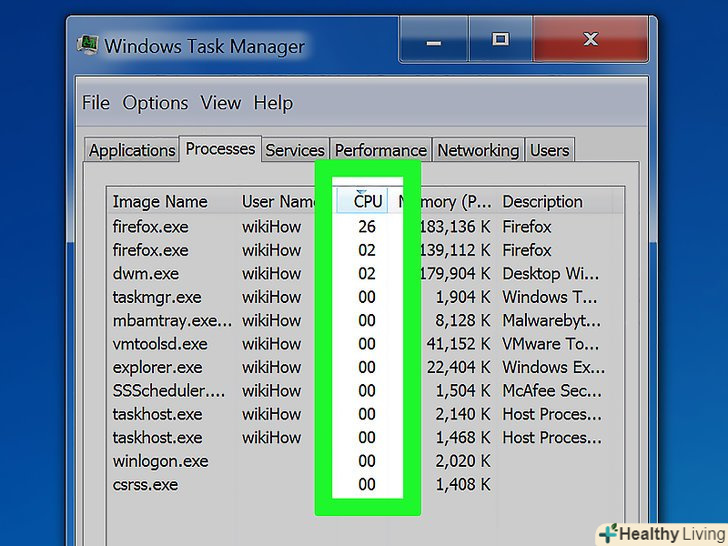Switch to the Users tab
This screenshot has width=728, height=546.
click(x=550, y=150)
